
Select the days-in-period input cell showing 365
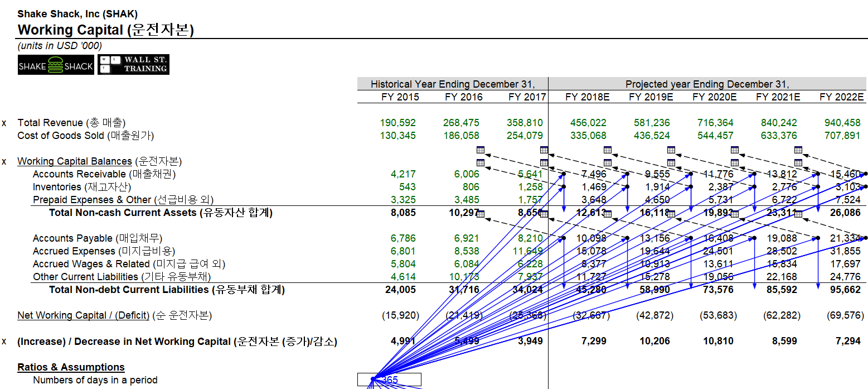(x=389, y=380)
